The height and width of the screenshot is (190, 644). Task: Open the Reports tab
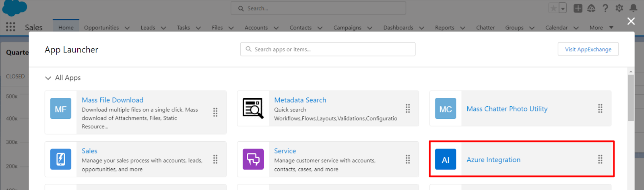coord(445,27)
